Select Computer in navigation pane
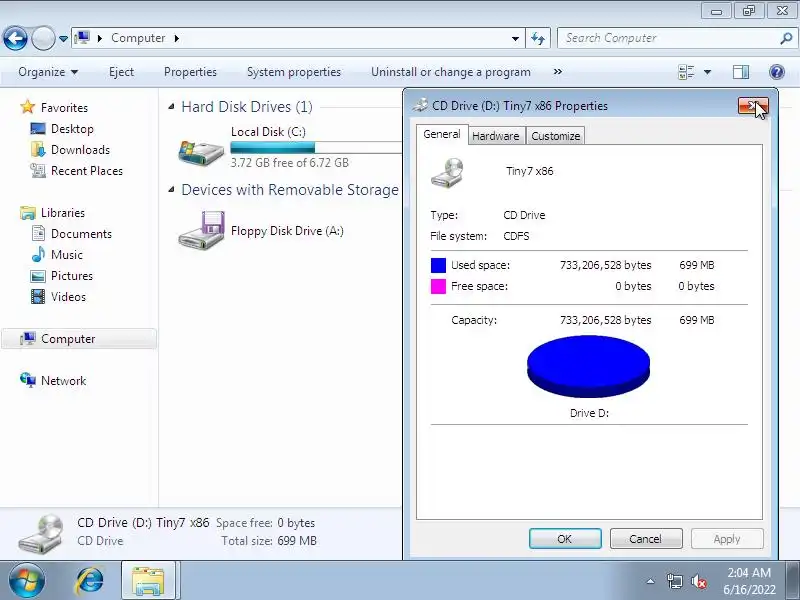The image size is (800, 600). pos(79,339)
